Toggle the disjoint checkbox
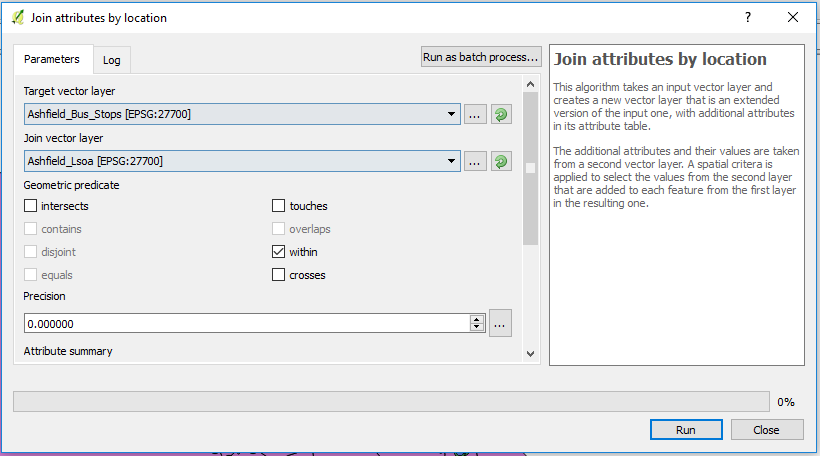Viewport: 820px width, 456px height. click(x=30, y=252)
